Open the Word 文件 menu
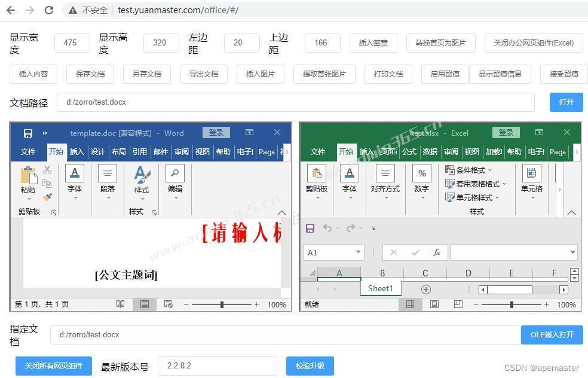 (x=28, y=152)
